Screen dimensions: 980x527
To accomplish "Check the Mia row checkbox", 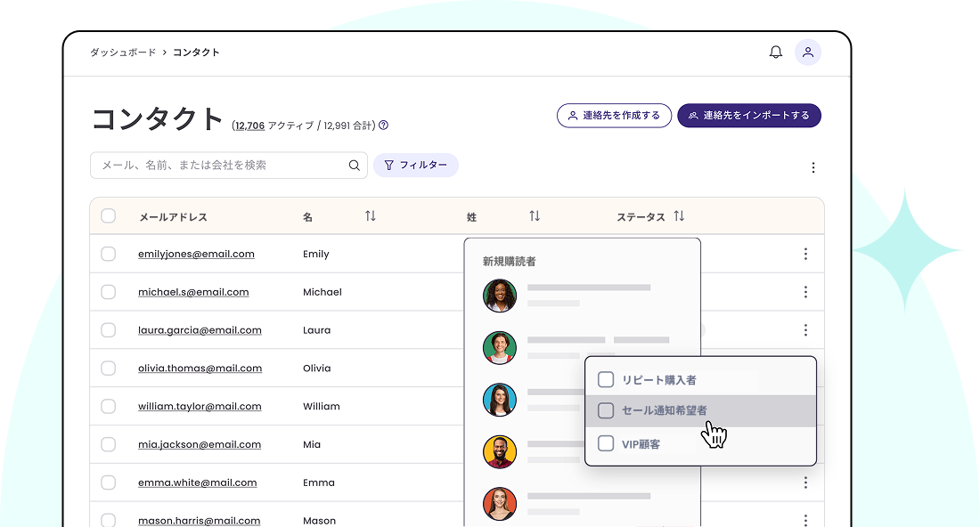I will tap(108, 444).
